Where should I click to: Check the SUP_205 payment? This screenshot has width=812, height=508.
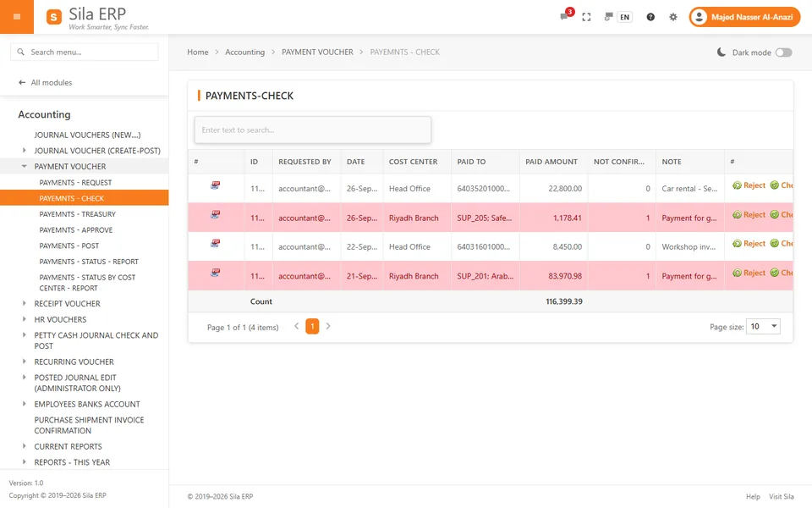782,214
